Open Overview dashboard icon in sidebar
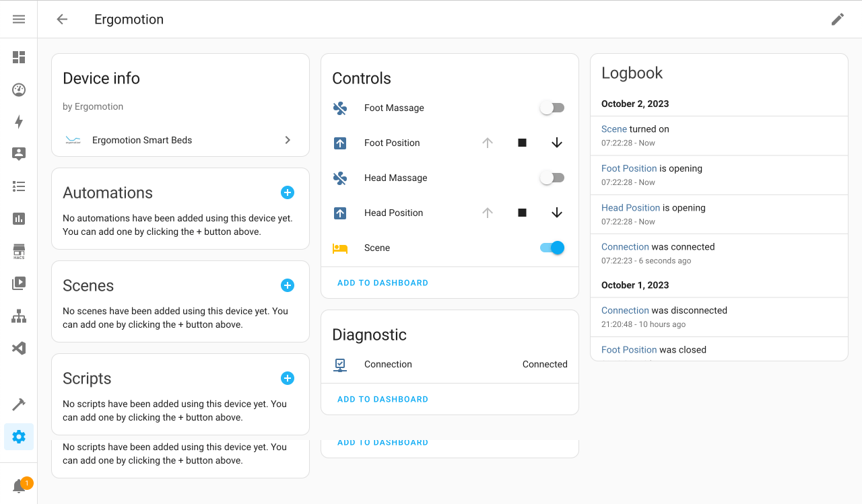This screenshot has height=504, width=862. pyautogui.click(x=19, y=57)
